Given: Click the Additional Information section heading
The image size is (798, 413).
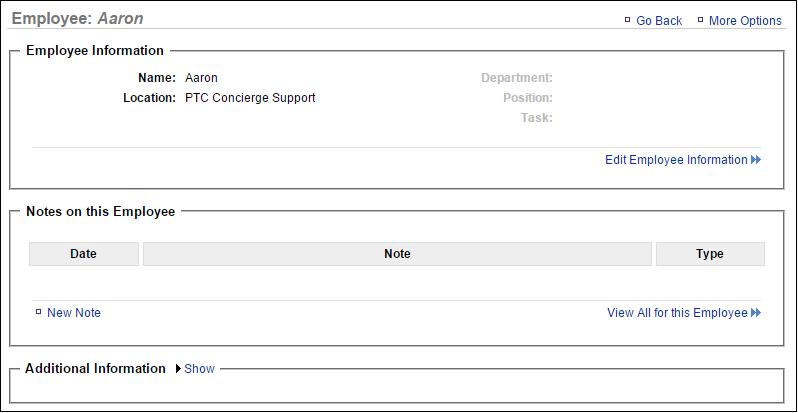Looking at the screenshot, I should [95, 369].
